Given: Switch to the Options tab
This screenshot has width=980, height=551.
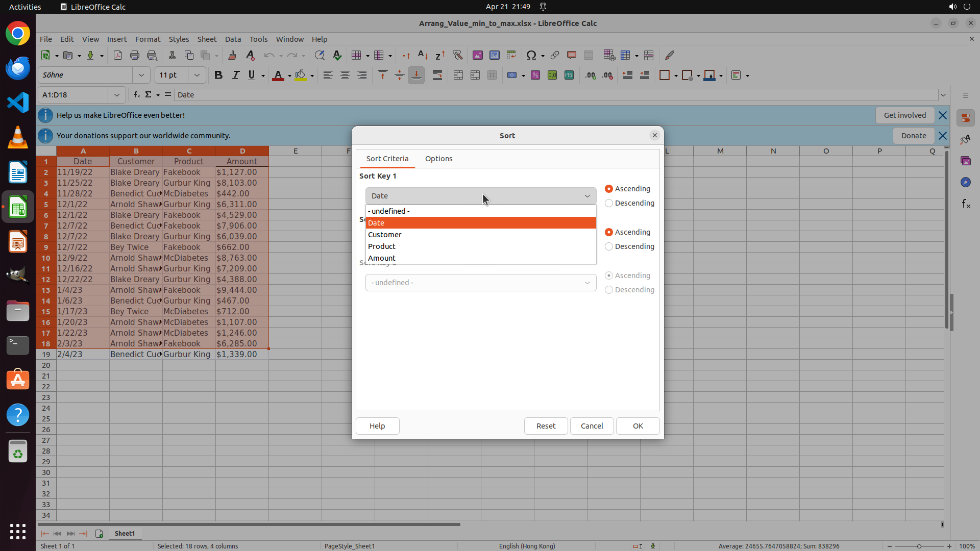Looking at the screenshot, I should [438, 159].
